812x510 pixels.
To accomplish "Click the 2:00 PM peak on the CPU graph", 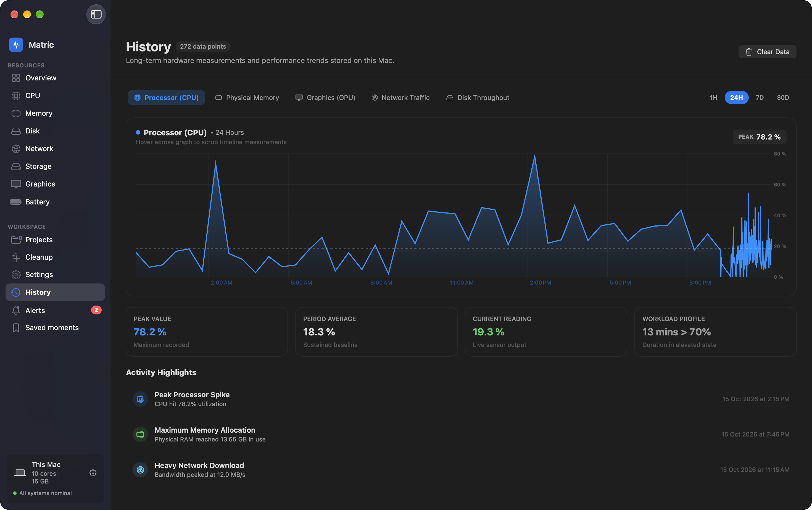I will click(534, 156).
